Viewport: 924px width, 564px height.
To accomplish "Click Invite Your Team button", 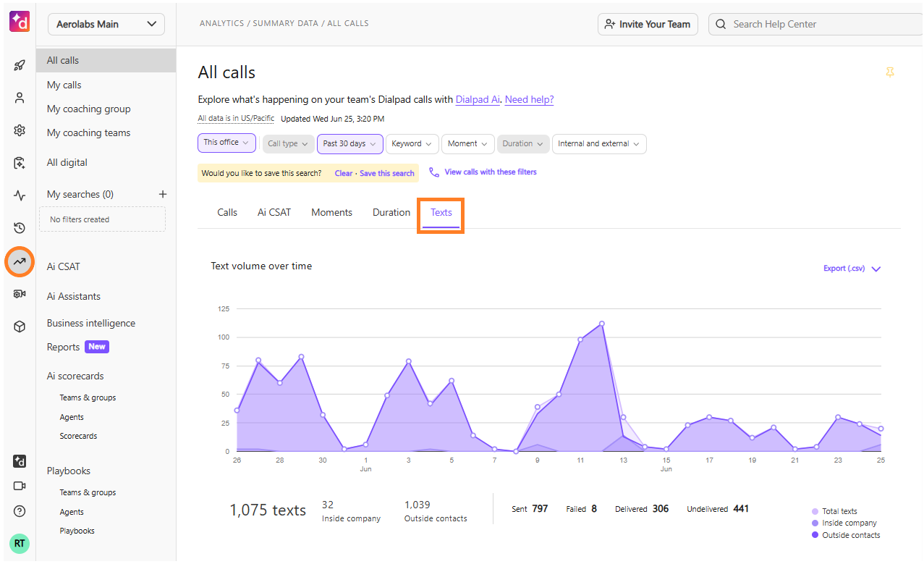I will pyautogui.click(x=648, y=24).
